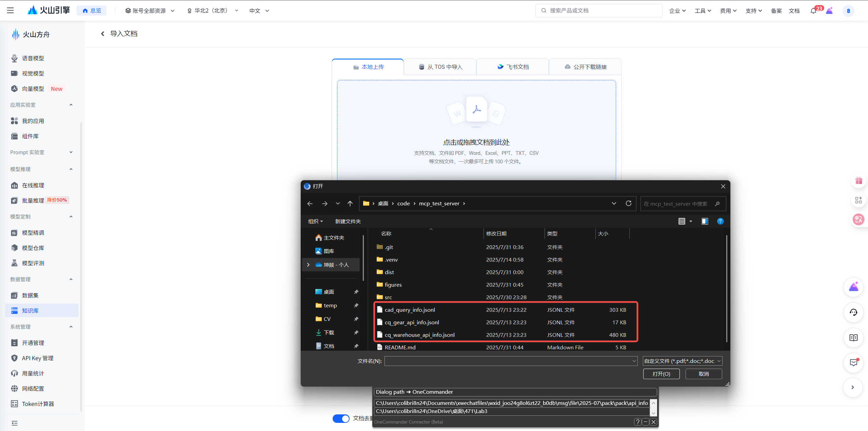Open the notifications bell icon
The image size is (868, 431).
[x=813, y=11]
